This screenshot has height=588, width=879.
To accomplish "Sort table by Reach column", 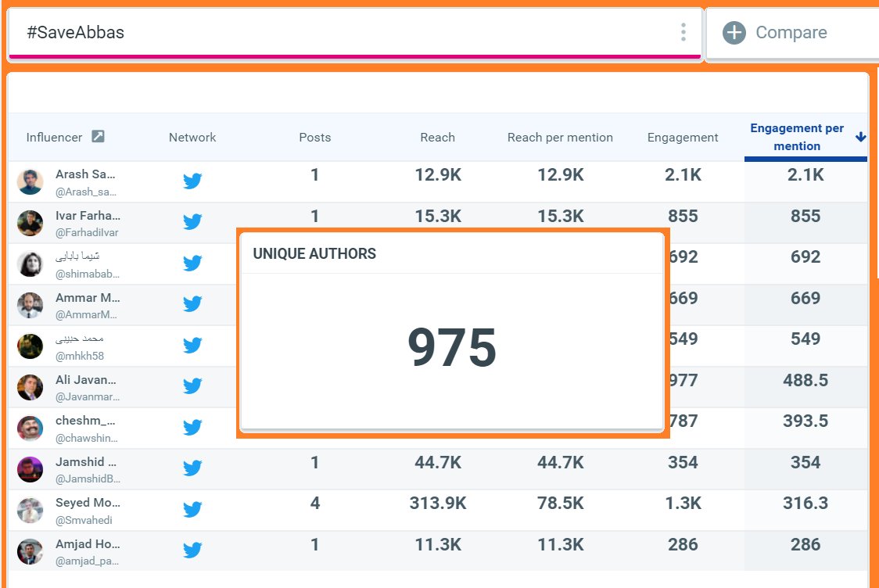I will pyautogui.click(x=438, y=138).
